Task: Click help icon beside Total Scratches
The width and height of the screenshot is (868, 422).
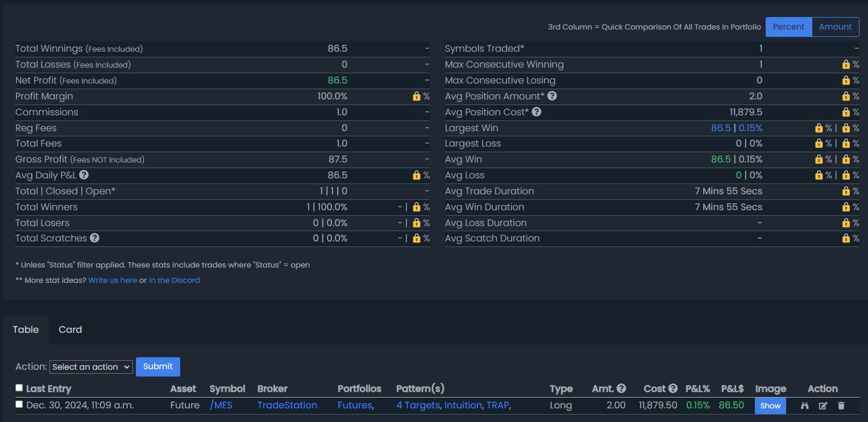Action: click(95, 238)
